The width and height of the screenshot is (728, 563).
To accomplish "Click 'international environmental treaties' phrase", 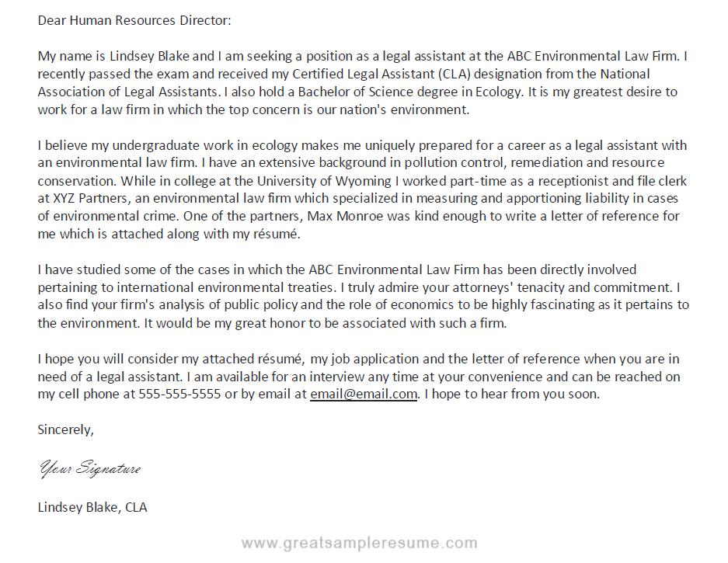I will [x=225, y=288].
